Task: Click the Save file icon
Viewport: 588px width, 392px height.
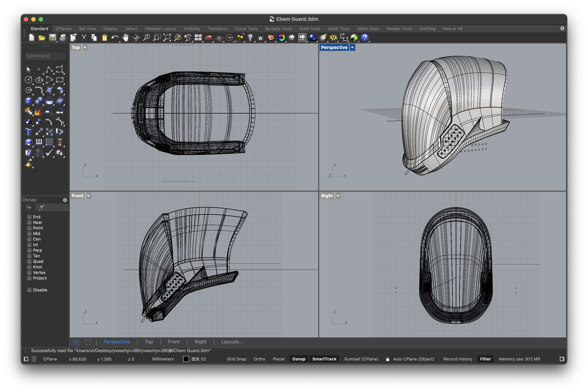Action: click(x=53, y=38)
